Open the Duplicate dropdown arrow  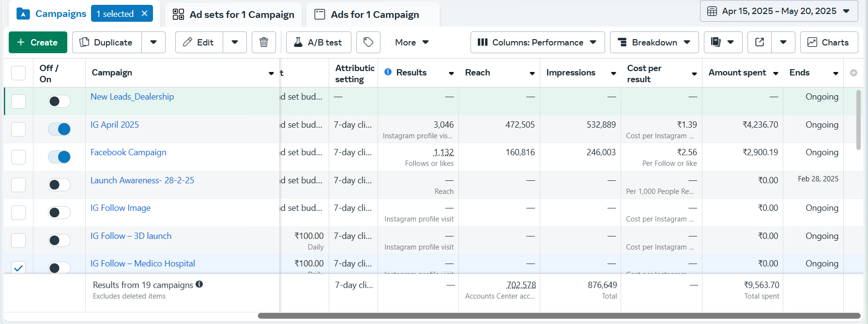click(x=153, y=43)
